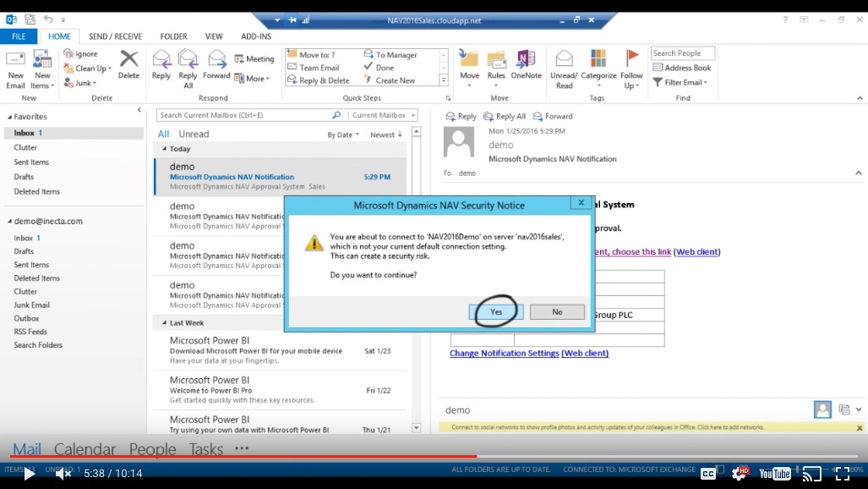
Task: Open the video settings gear
Action: [x=740, y=474]
